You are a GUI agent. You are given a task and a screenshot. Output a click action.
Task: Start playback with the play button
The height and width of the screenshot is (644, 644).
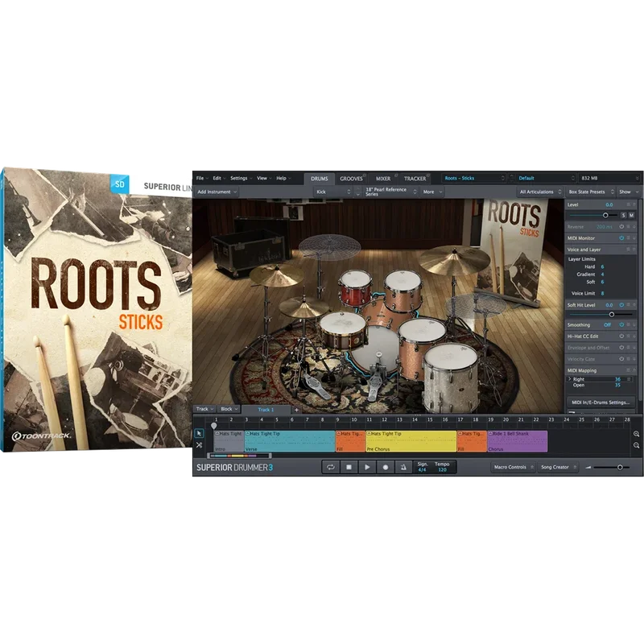[367, 467]
